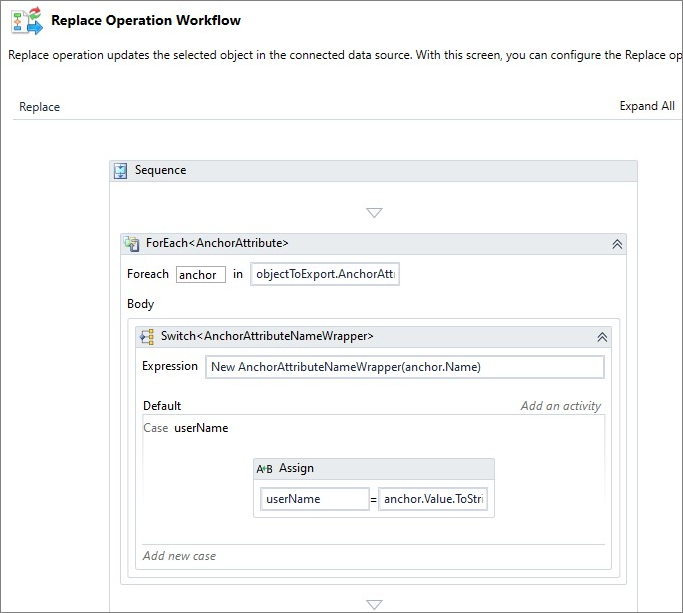Click drop triangle below ForEach activity
683x613 pixels.
point(374,604)
